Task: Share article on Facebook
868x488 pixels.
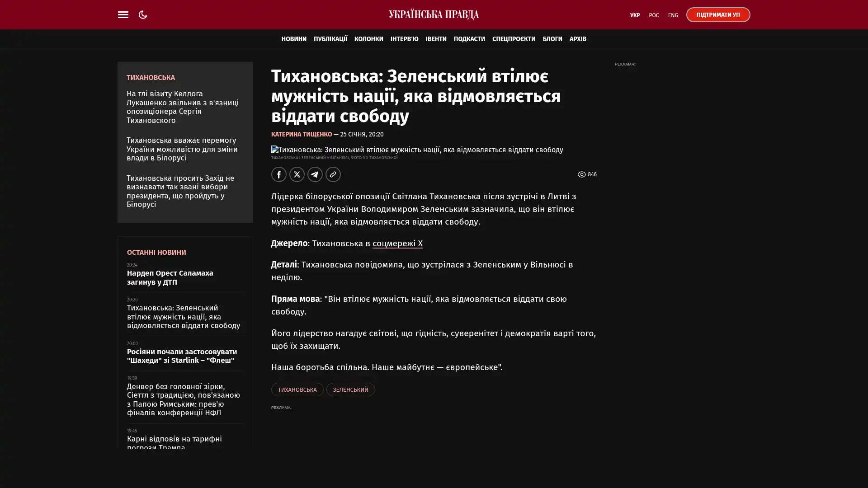Action: pyautogui.click(x=278, y=174)
